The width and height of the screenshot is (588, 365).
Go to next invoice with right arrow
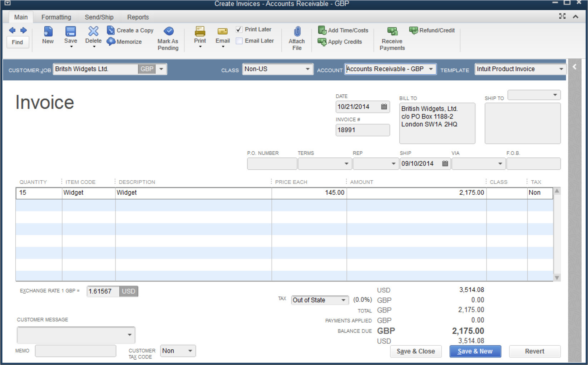[24, 30]
